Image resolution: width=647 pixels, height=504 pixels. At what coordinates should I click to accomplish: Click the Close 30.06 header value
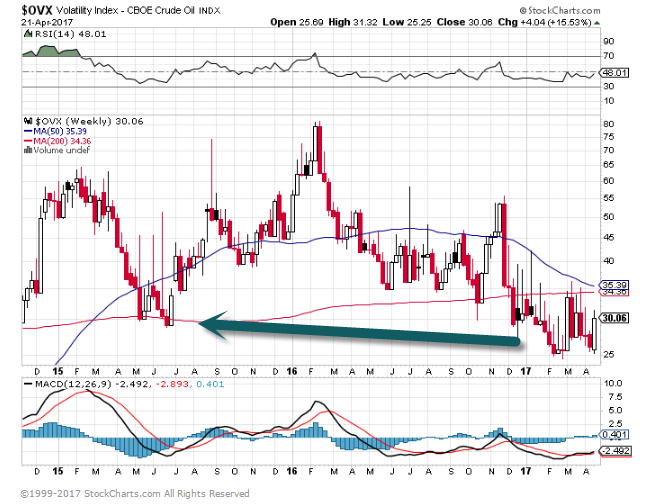465,22
